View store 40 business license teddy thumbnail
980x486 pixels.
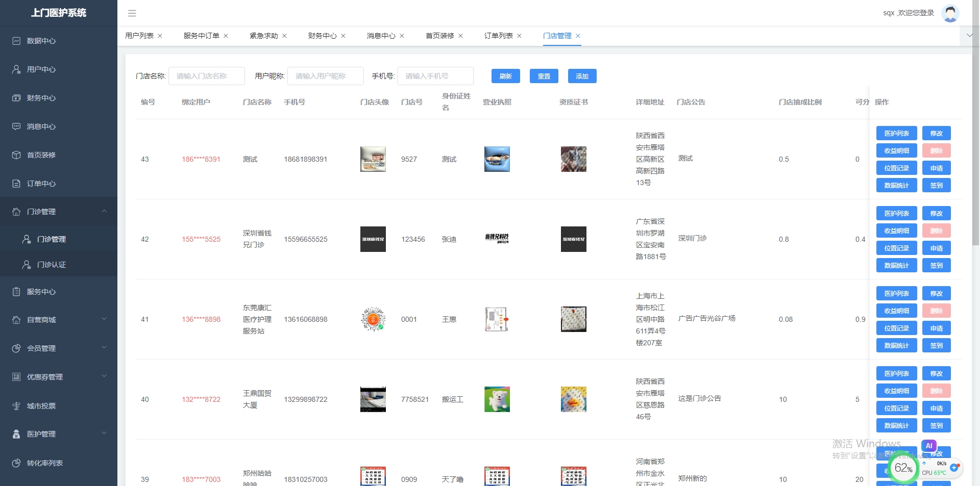coord(497,399)
